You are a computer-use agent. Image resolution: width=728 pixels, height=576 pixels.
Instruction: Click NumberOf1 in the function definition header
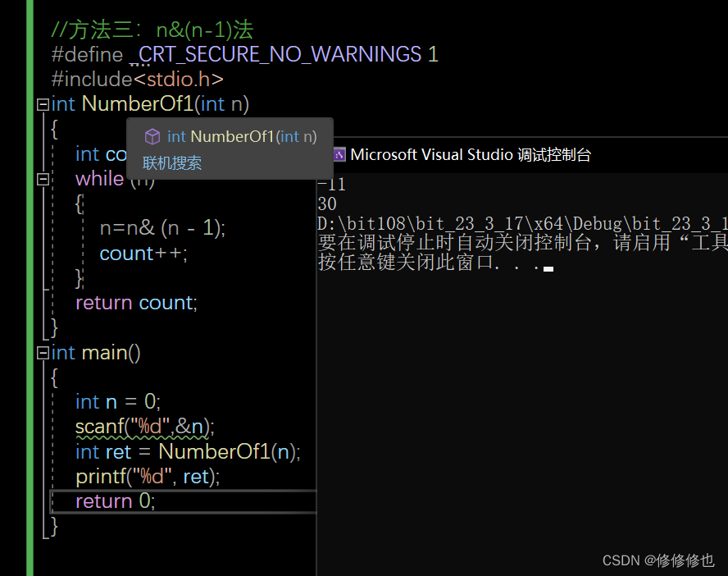tap(138, 103)
